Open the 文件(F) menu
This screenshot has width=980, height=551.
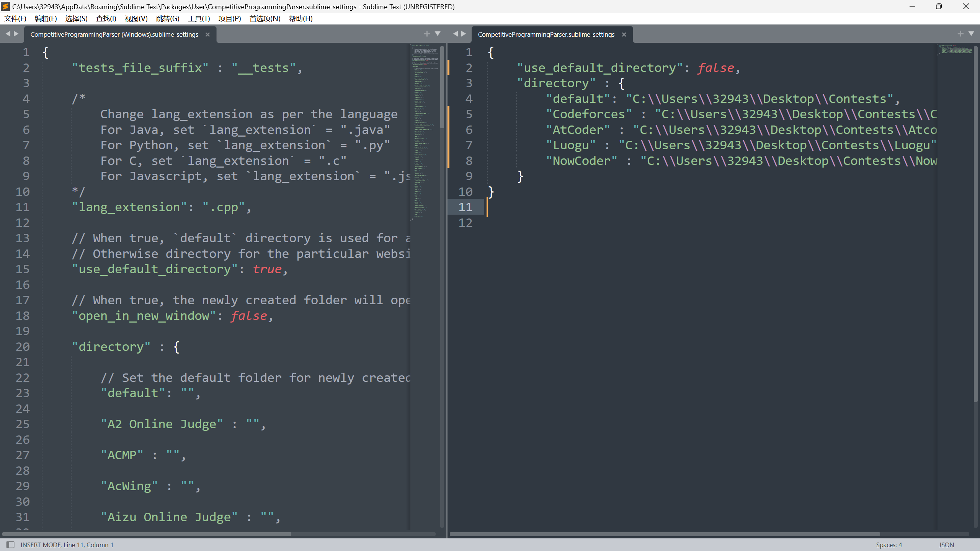pyautogui.click(x=15, y=18)
